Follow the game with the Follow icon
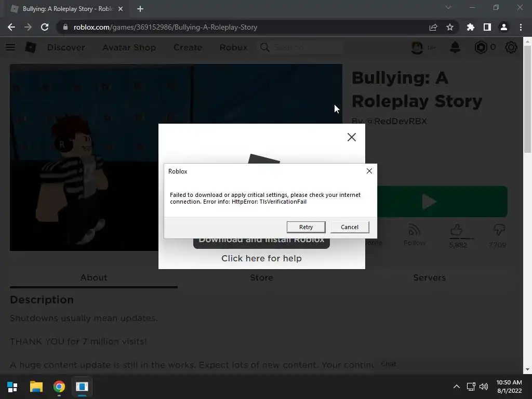The width and height of the screenshot is (532, 399). click(x=415, y=235)
